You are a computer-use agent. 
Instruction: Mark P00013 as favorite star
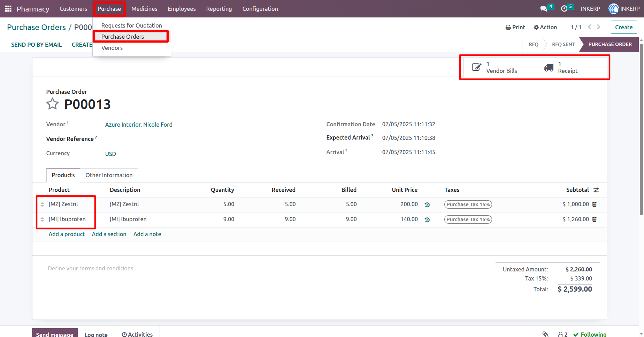[x=53, y=104]
